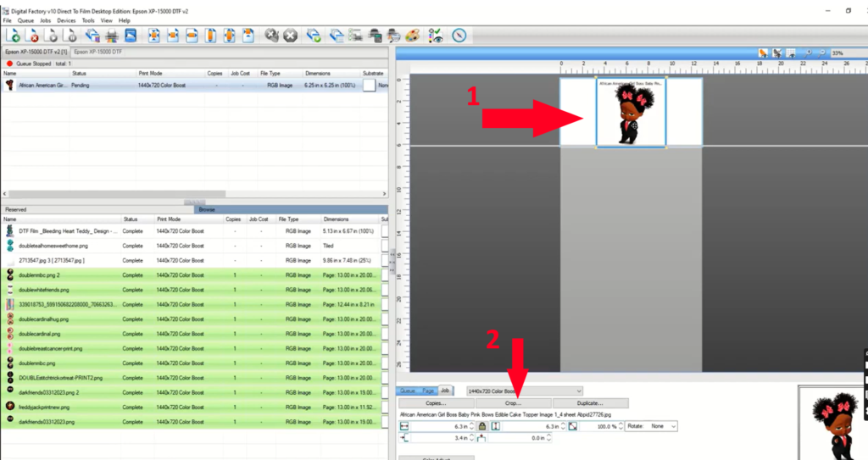Click the print color pages toolbar icon
The height and width of the screenshot is (460, 868).
(92, 36)
